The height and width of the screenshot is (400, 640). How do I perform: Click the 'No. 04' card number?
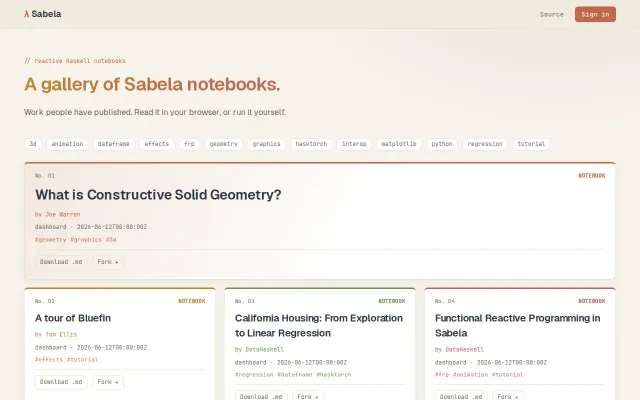(x=445, y=301)
